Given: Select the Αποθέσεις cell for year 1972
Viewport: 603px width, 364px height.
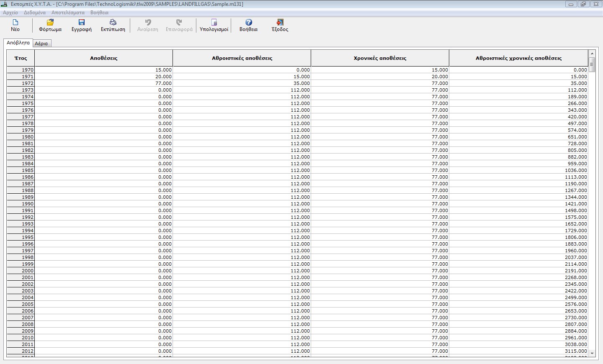Looking at the screenshot, I should point(103,83).
